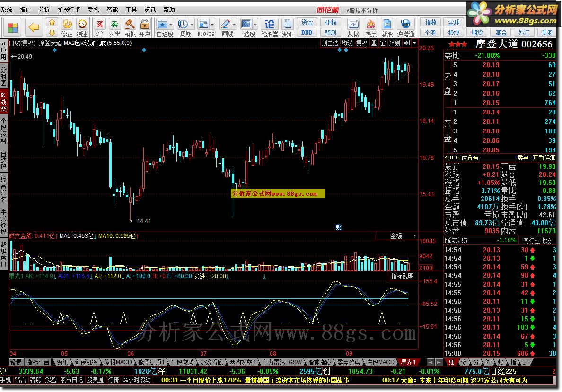Open the 测速 speed test clock icon
This screenshot has height=392, width=562.
tap(82, 27)
